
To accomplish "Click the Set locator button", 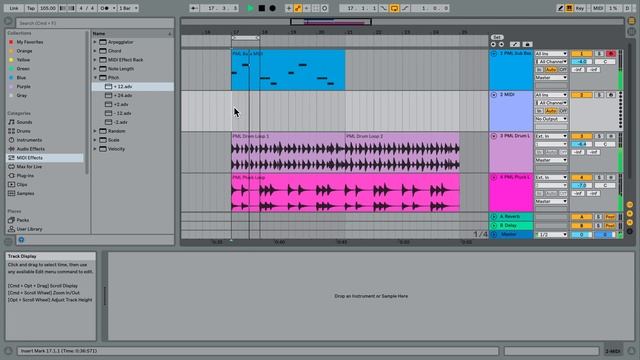I will (497, 37).
